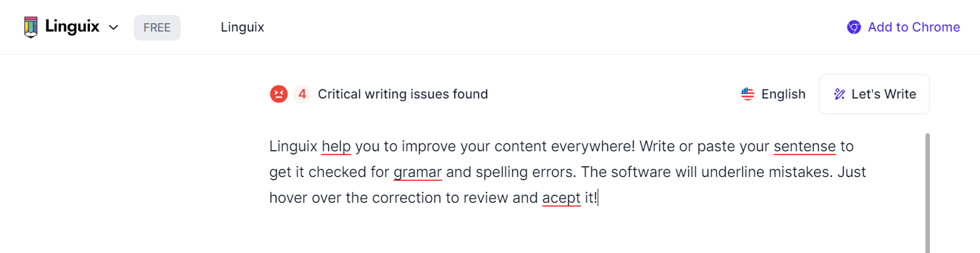
Task: Click the Linguix brand name text
Action: [72, 27]
